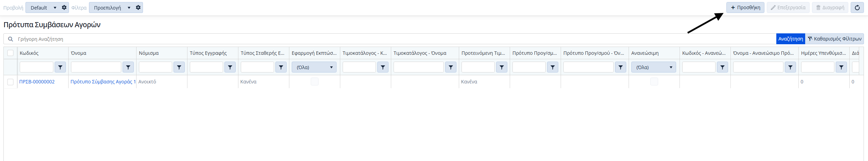Open settings gear next to Προεπιλογή filter
This screenshot has width=868, height=161.
138,7
